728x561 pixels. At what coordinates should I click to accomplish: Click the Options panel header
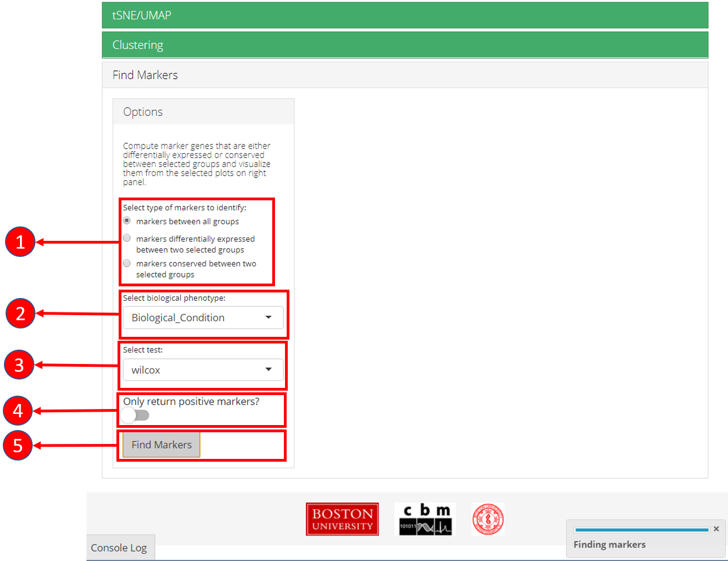(x=203, y=112)
